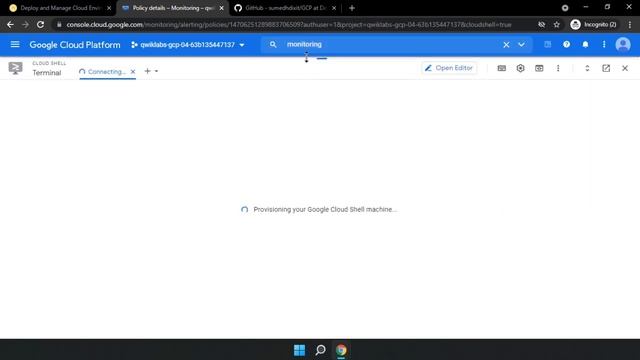Open the account avatar menu
This screenshot has height=360, width=640.
tap(623, 44)
